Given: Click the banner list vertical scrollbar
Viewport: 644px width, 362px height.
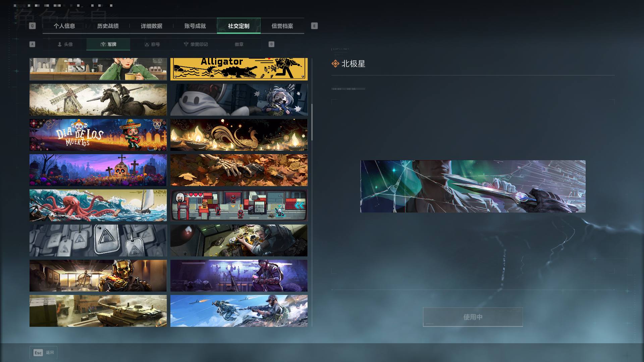Looking at the screenshot, I should (x=312, y=122).
